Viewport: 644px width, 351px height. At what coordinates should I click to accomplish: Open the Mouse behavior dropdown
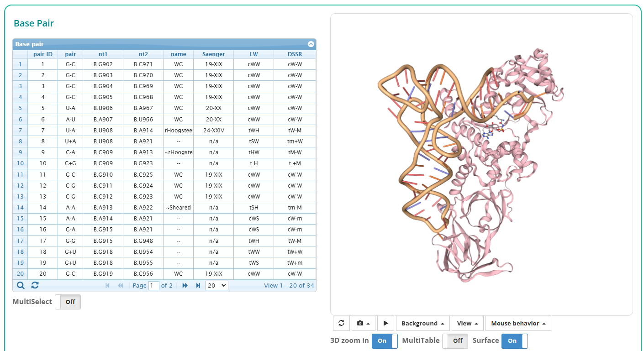tap(518, 323)
